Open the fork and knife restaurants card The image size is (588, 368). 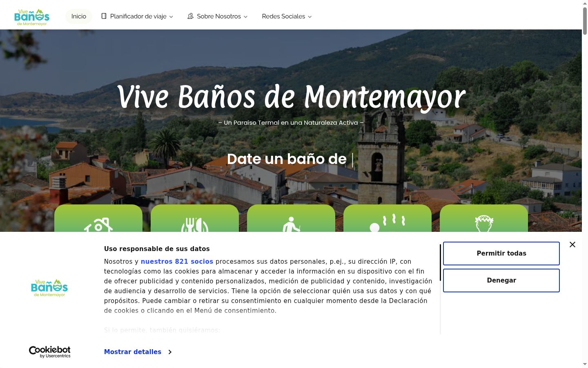coord(195,218)
